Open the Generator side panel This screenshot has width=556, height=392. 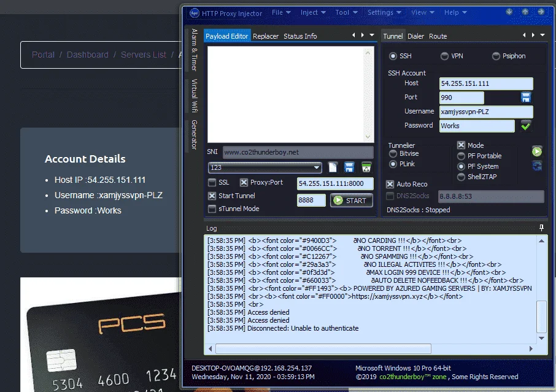point(195,134)
